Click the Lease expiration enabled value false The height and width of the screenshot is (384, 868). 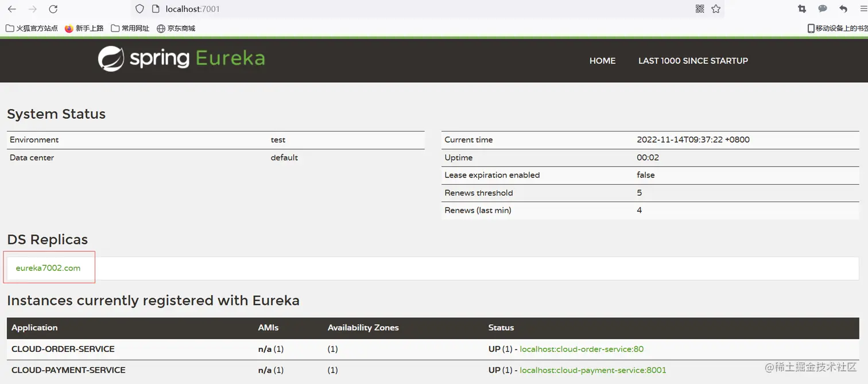(x=646, y=175)
